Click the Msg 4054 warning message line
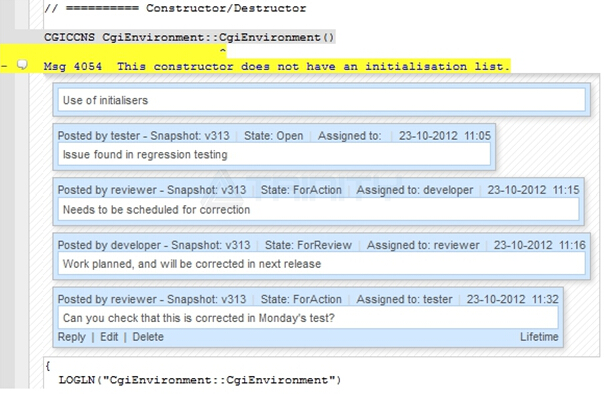This screenshot has width=605, height=394. pyautogui.click(x=277, y=66)
